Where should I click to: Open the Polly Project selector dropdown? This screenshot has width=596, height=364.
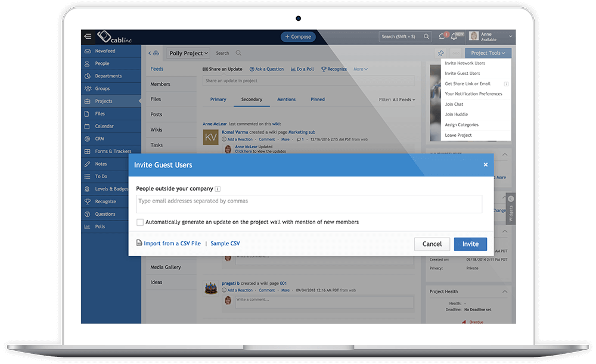[x=187, y=53]
